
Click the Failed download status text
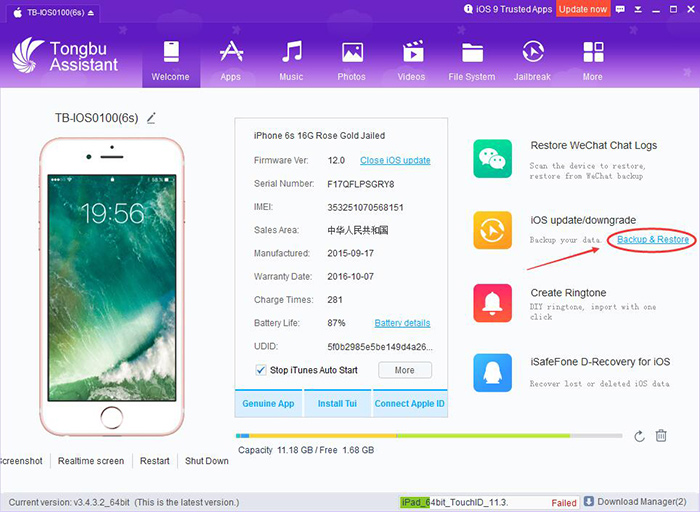coord(564,503)
